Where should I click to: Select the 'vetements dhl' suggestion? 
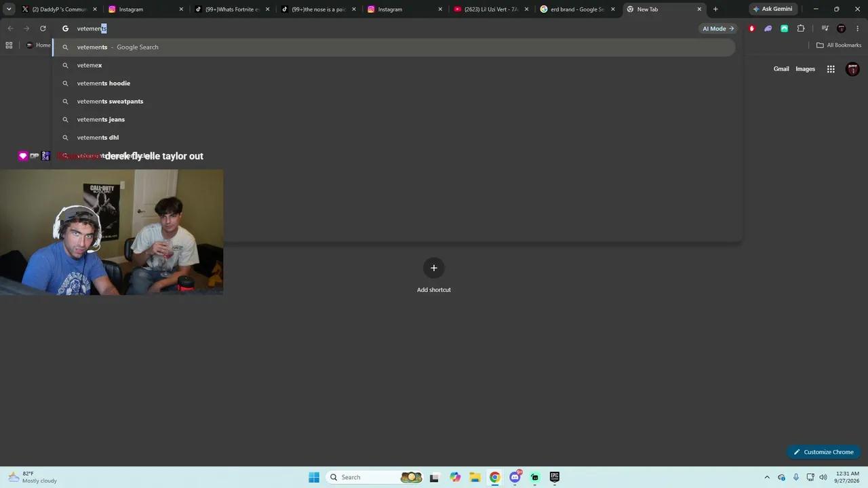point(394,138)
